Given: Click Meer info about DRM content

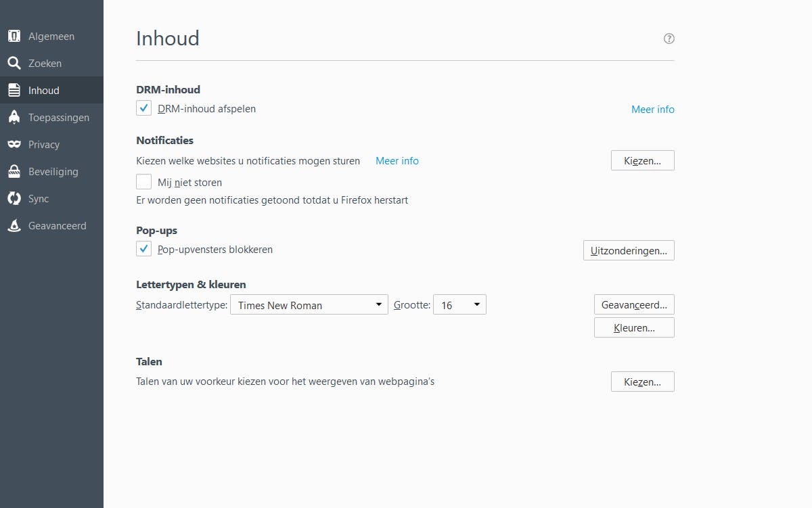Looking at the screenshot, I should (652, 109).
